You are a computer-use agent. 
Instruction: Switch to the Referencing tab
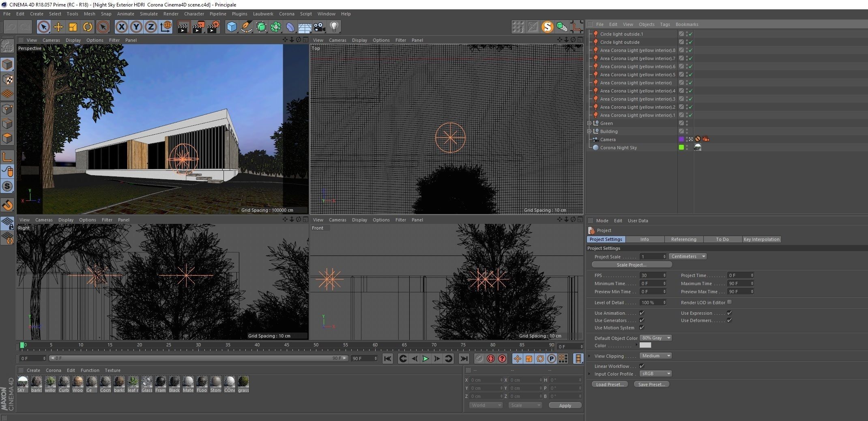(x=683, y=239)
